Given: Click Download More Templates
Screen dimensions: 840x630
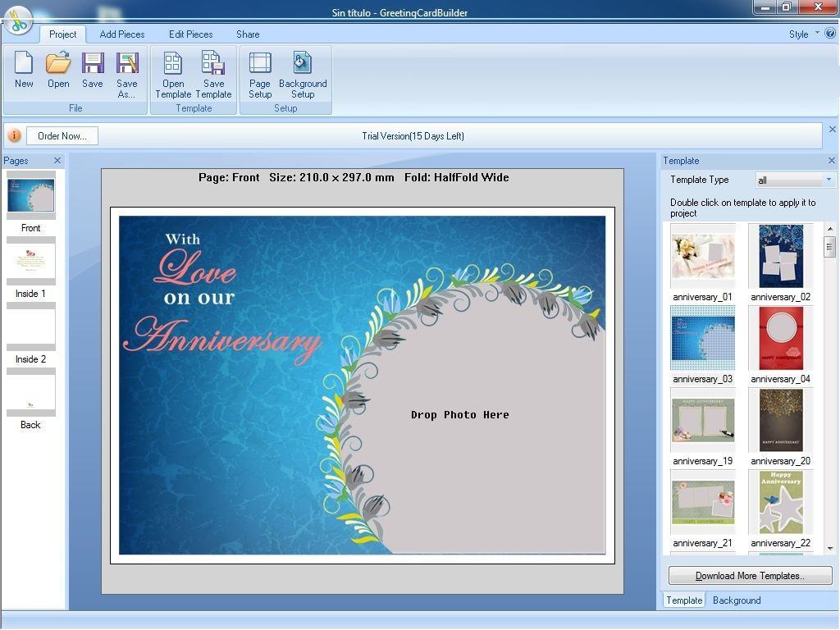Looking at the screenshot, I should click(x=749, y=575).
